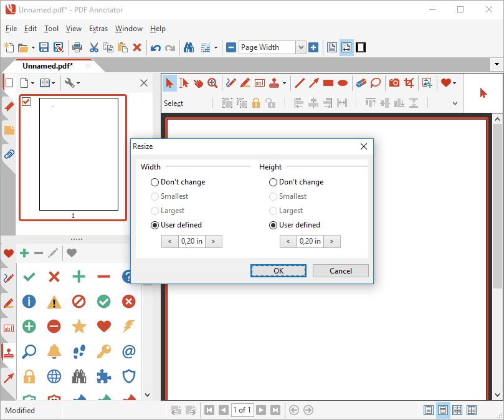Activate the Crop tool
The height and width of the screenshot is (420, 504).
click(x=409, y=83)
